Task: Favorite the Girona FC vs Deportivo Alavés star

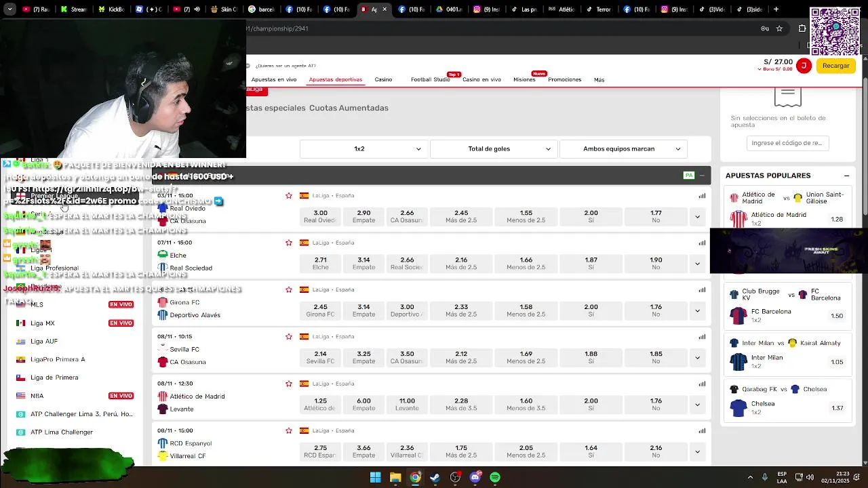Action: tap(289, 289)
